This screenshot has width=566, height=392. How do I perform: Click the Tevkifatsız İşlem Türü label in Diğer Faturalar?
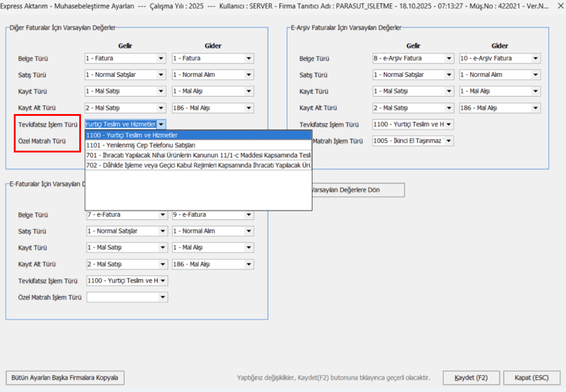[47, 124]
